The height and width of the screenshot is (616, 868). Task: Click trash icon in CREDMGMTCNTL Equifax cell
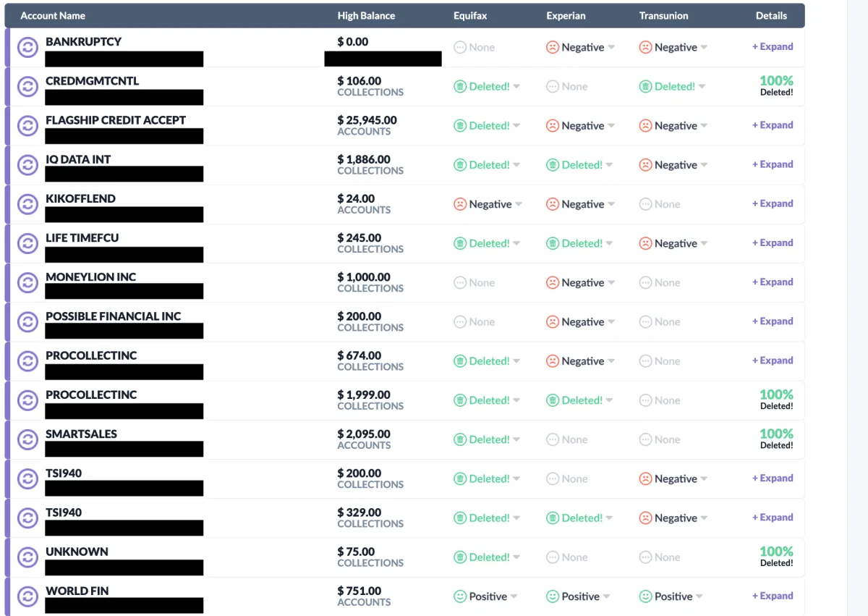(460, 87)
